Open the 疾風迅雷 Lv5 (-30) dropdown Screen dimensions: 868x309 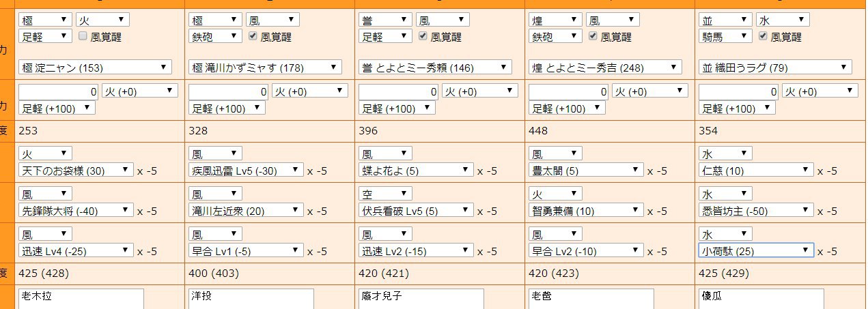tap(245, 171)
